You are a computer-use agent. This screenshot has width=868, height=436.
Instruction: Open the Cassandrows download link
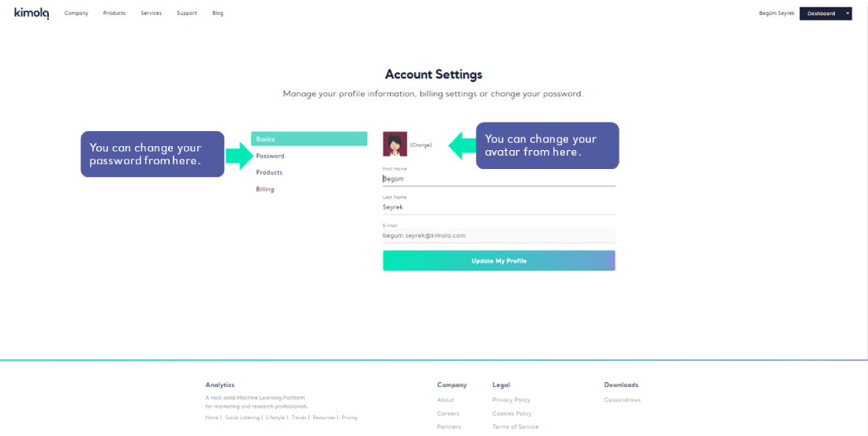click(x=623, y=400)
